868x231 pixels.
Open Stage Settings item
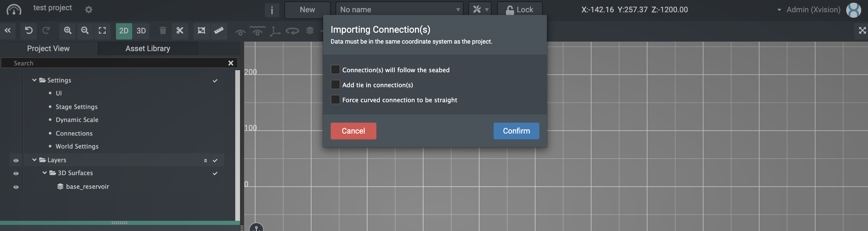pos(77,107)
